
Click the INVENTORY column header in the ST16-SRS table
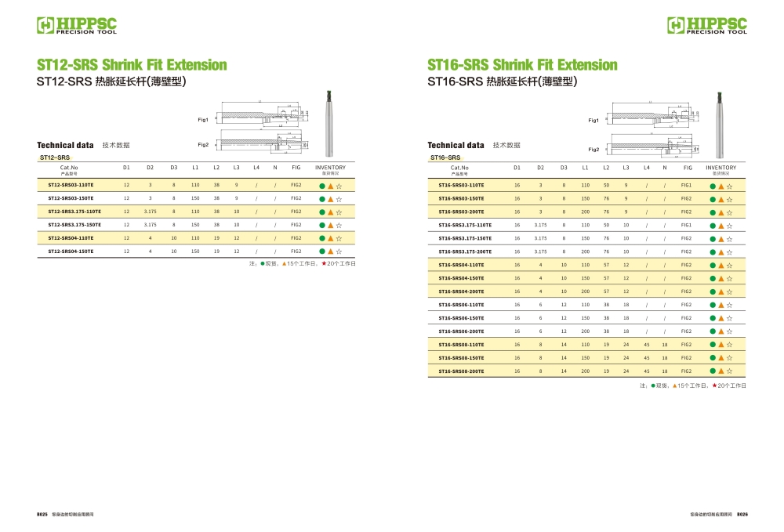pyautogui.click(x=720, y=170)
